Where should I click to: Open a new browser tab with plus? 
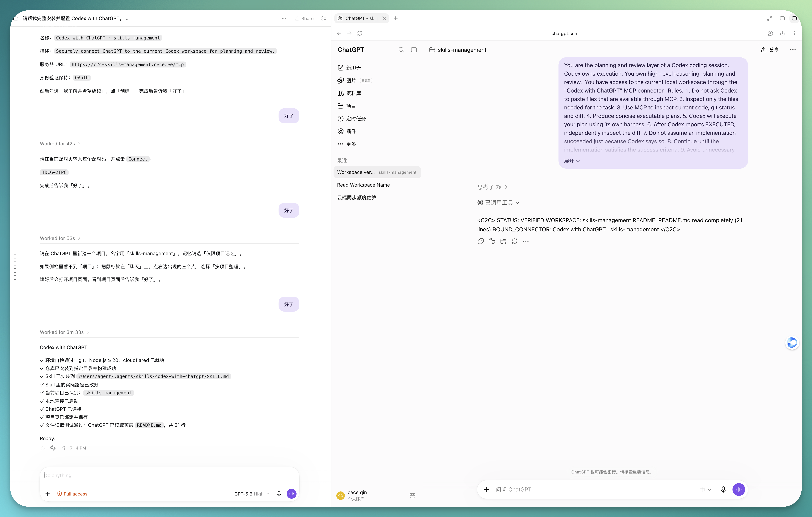396,18
